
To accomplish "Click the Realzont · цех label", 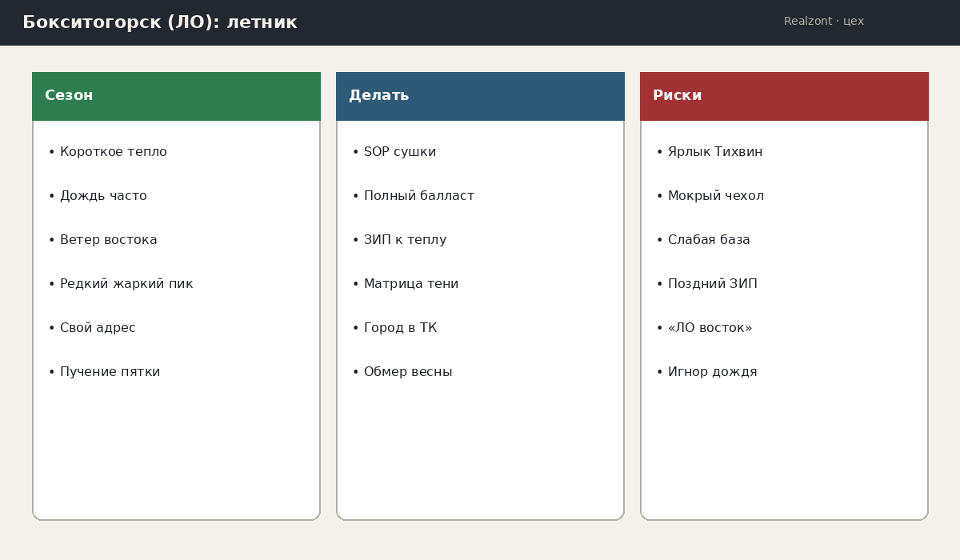I will coord(824,22).
